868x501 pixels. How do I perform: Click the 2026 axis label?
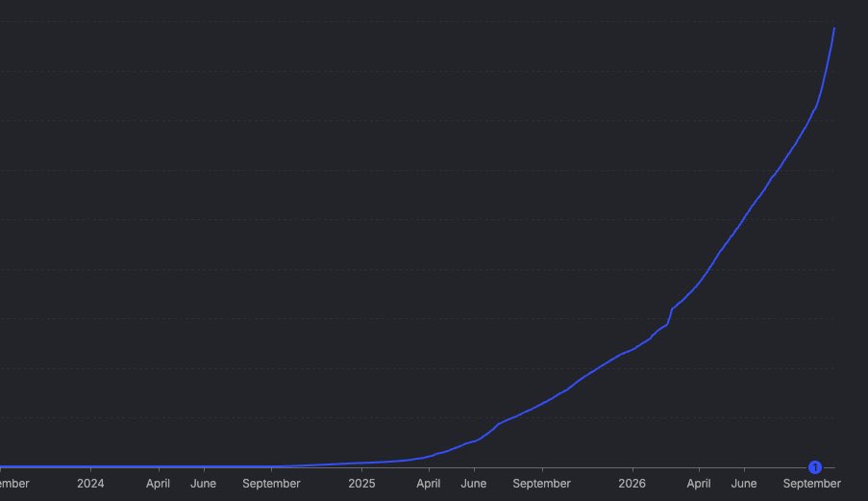pyautogui.click(x=632, y=484)
